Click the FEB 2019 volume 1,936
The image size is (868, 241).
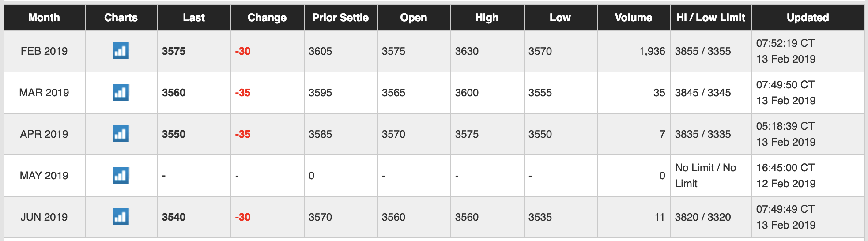(652, 51)
